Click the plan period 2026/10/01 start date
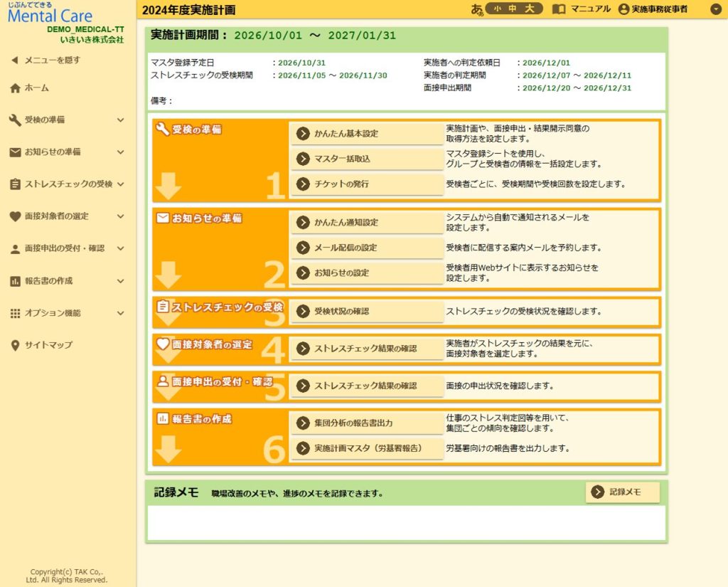Viewport: 728px width, 587px height. coord(268,36)
